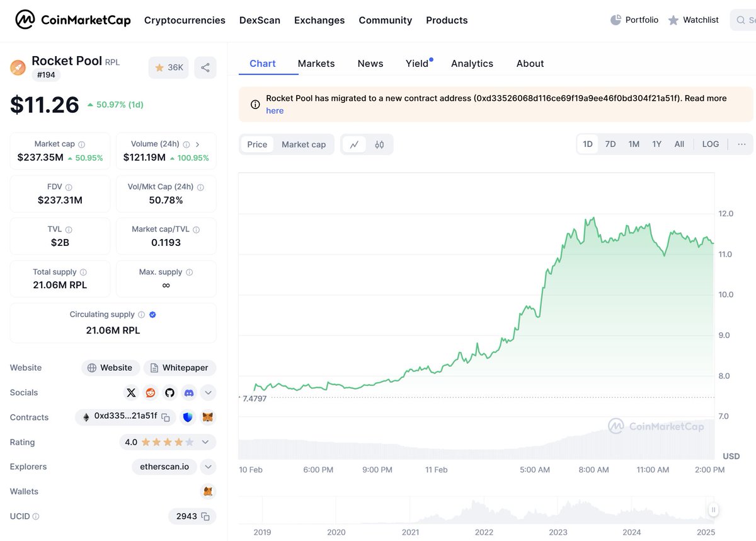Expand more socials dropdown
This screenshot has height=541, width=756.
click(208, 393)
